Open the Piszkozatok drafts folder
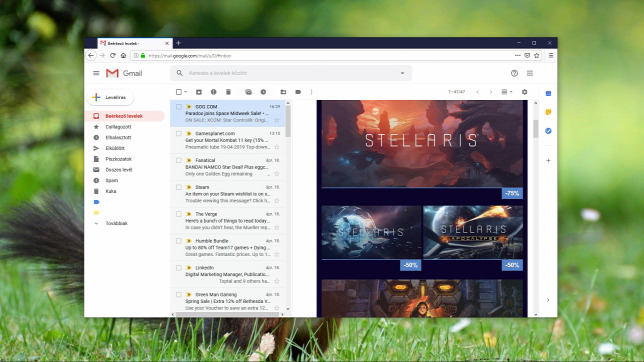 click(118, 159)
